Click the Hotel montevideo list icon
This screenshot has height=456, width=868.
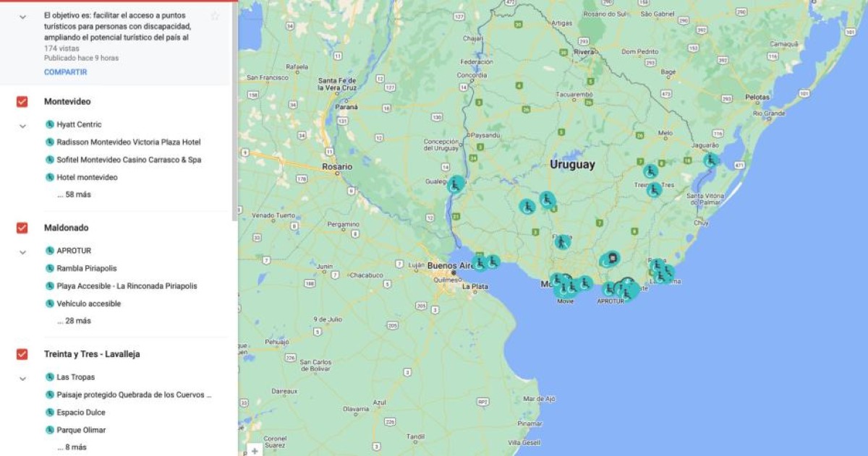[x=49, y=177]
